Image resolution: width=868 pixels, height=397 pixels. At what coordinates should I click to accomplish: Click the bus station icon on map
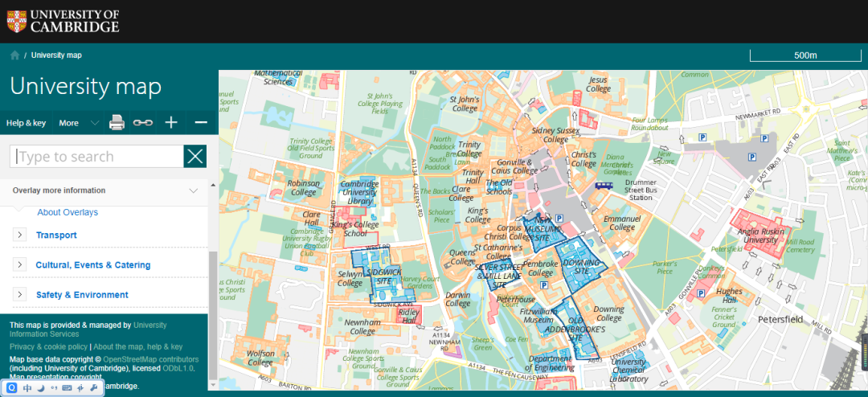604,186
